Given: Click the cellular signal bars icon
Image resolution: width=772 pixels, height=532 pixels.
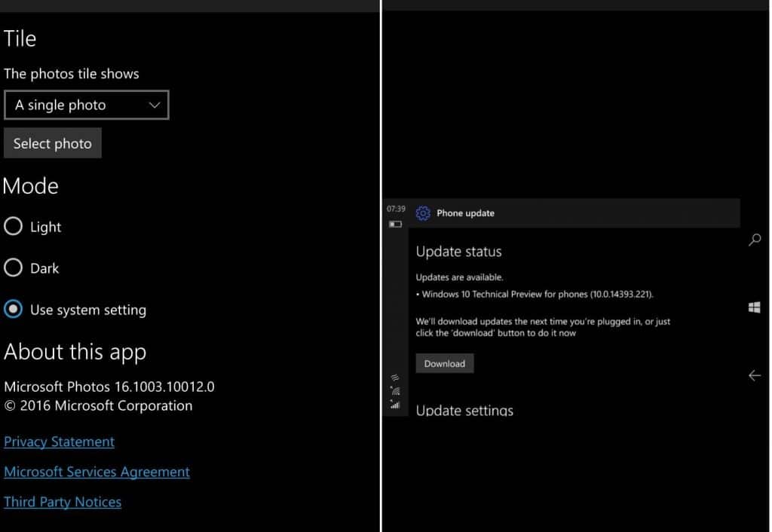Looking at the screenshot, I should pyautogui.click(x=394, y=405).
